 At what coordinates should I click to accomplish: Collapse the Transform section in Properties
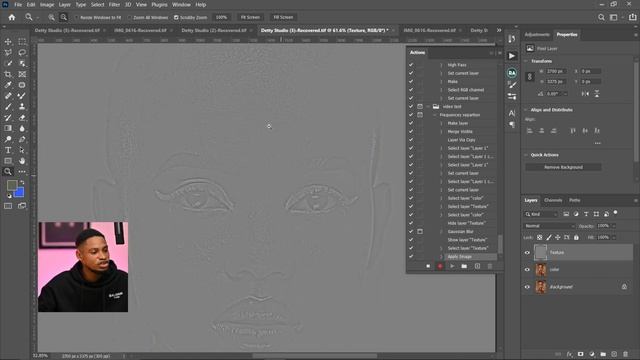(526, 61)
